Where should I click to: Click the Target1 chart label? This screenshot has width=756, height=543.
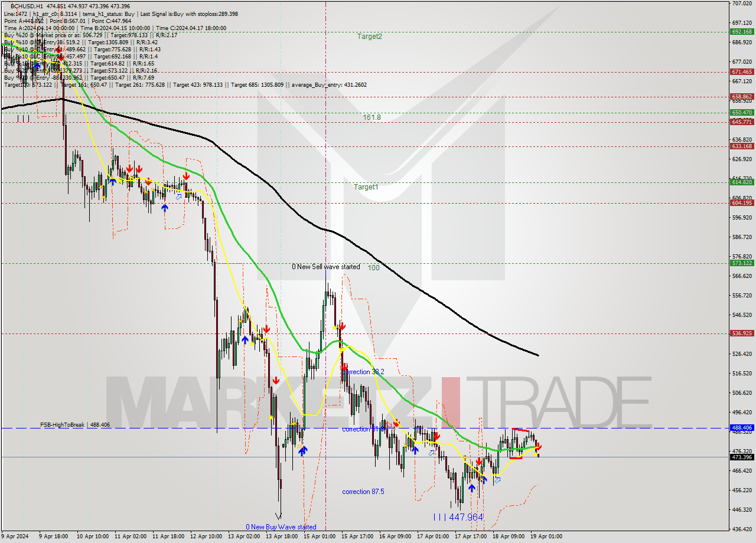pos(366,187)
